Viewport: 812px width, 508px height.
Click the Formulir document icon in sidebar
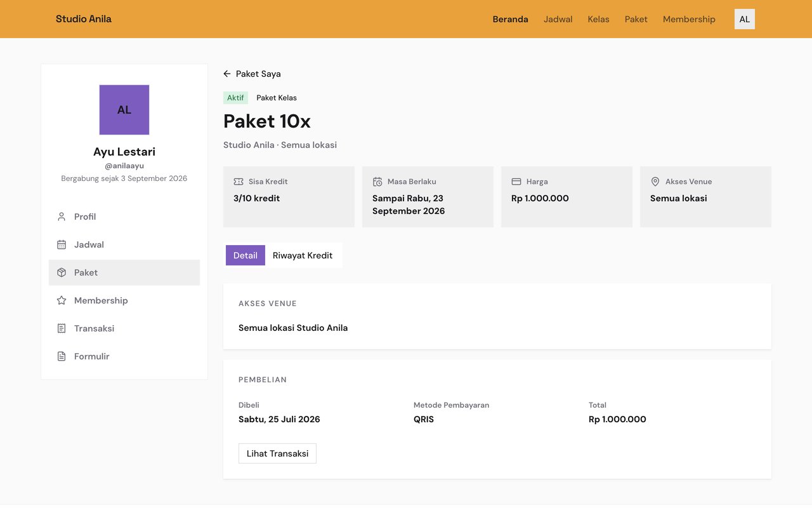tap(62, 356)
